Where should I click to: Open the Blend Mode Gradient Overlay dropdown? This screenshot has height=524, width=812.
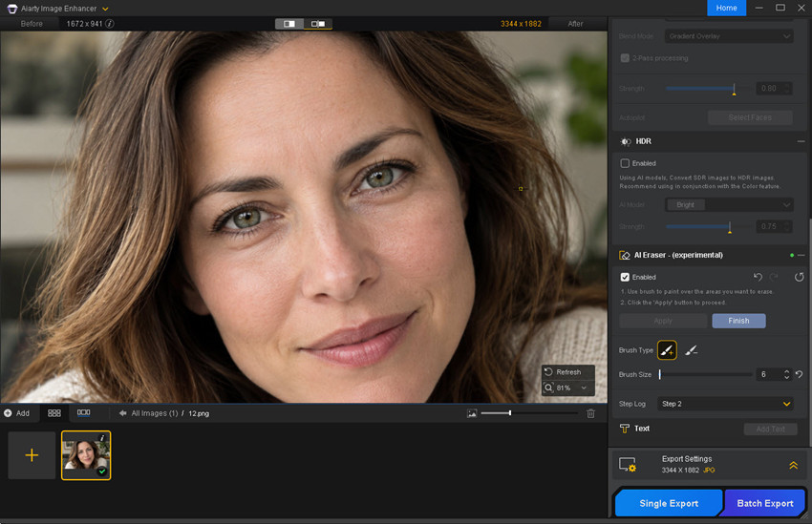[729, 36]
